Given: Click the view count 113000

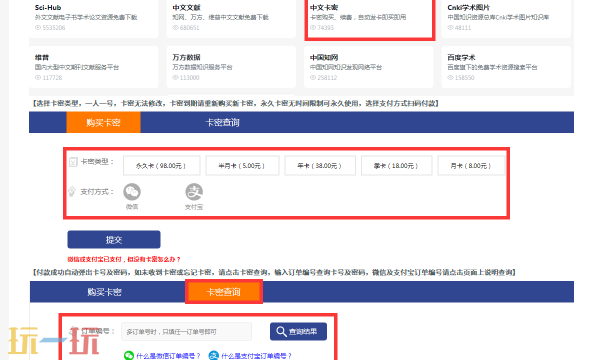Looking at the screenshot, I should coord(189,78).
